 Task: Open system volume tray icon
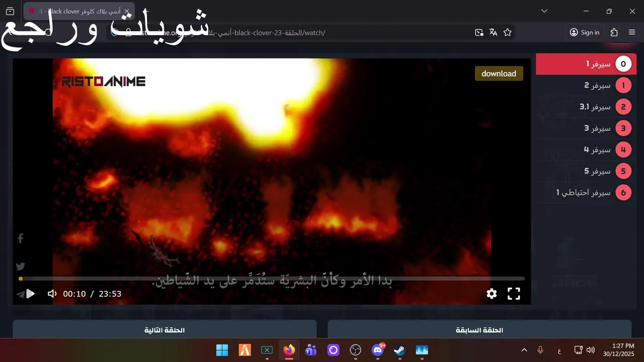591,350
